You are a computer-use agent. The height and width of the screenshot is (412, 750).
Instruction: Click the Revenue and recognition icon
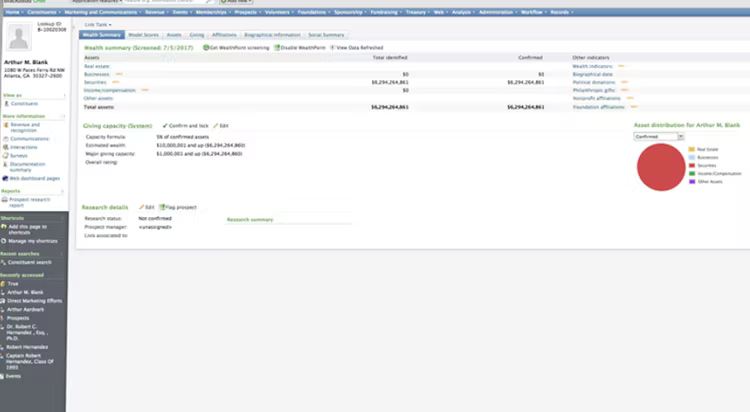pyautogui.click(x=6, y=125)
